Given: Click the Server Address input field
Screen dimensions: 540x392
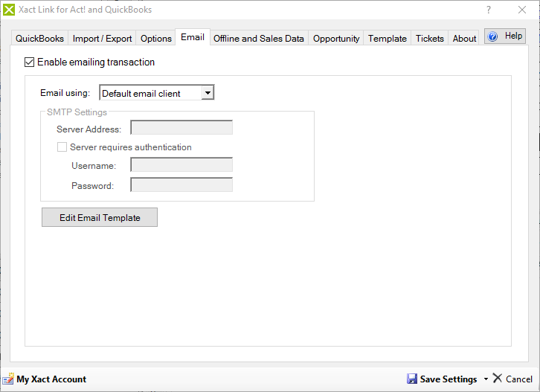Looking at the screenshot, I should (x=181, y=127).
